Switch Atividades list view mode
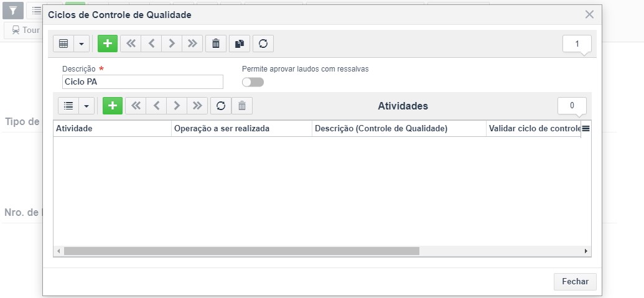This screenshot has height=298, width=644. (68, 106)
